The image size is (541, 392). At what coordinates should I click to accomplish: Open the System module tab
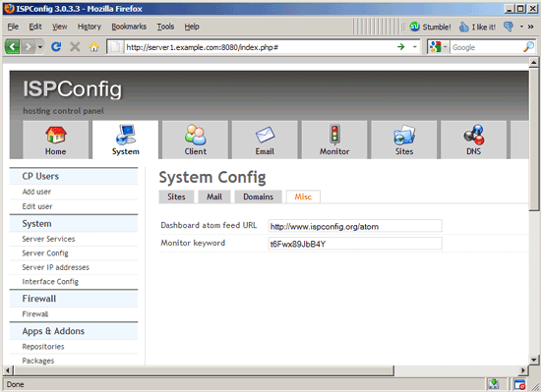(x=125, y=140)
